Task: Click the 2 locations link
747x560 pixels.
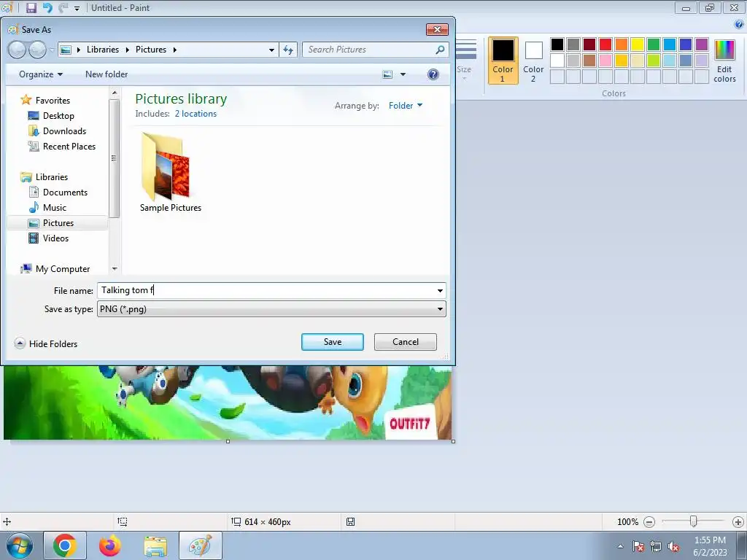Action: click(196, 114)
